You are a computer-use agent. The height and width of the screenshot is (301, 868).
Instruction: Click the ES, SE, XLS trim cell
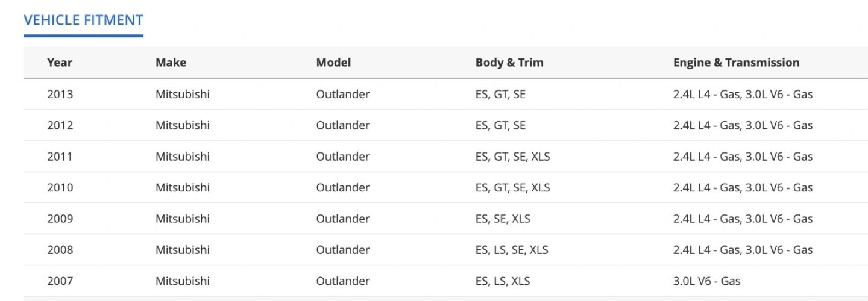pos(503,219)
